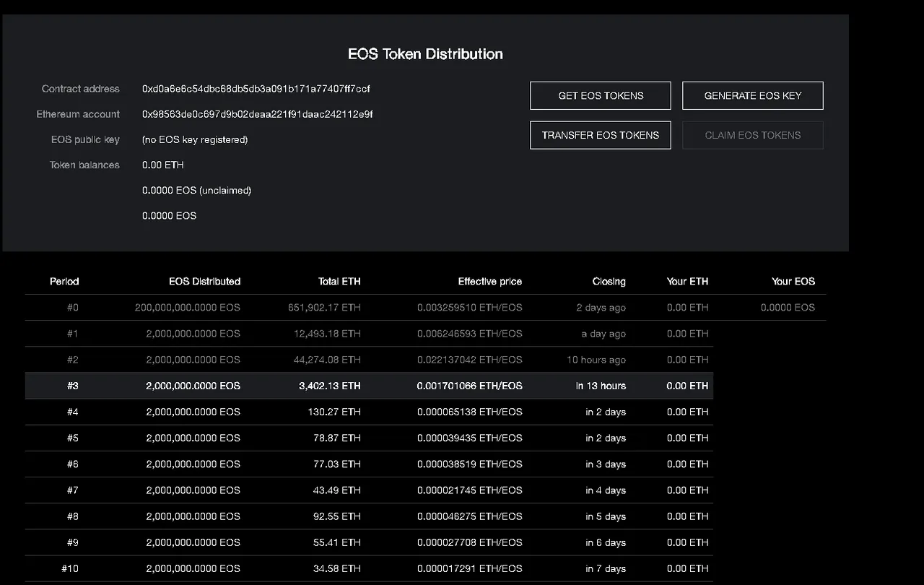Image resolution: width=924 pixels, height=585 pixels.
Task: Select period #6 in the table
Action: [73, 464]
